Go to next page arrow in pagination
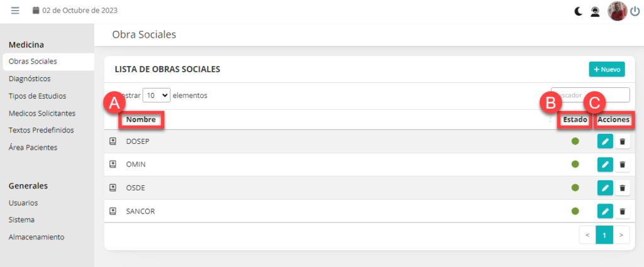This screenshot has width=644, height=267. click(x=621, y=236)
